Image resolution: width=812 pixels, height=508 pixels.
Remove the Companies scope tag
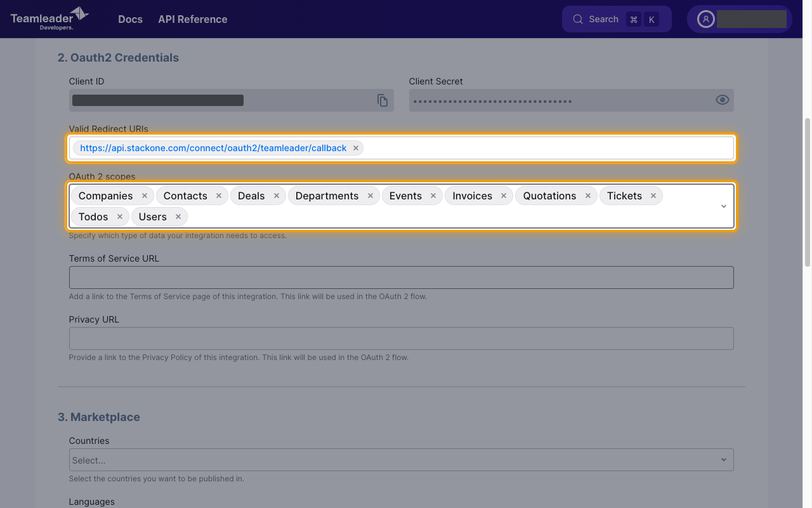pyautogui.click(x=145, y=196)
